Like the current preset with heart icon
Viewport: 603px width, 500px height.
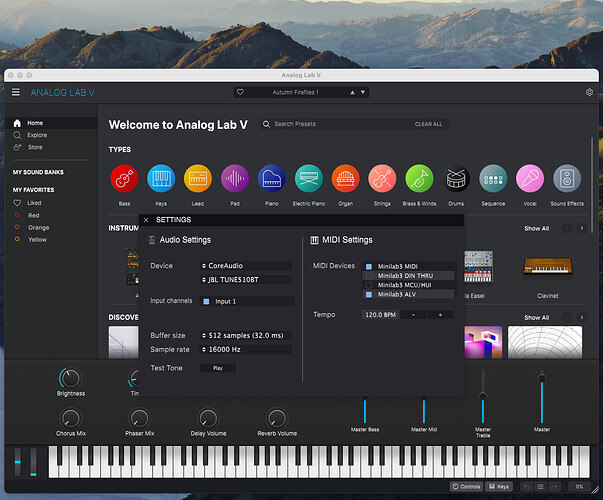pyautogui.click(x=240, y=92)
